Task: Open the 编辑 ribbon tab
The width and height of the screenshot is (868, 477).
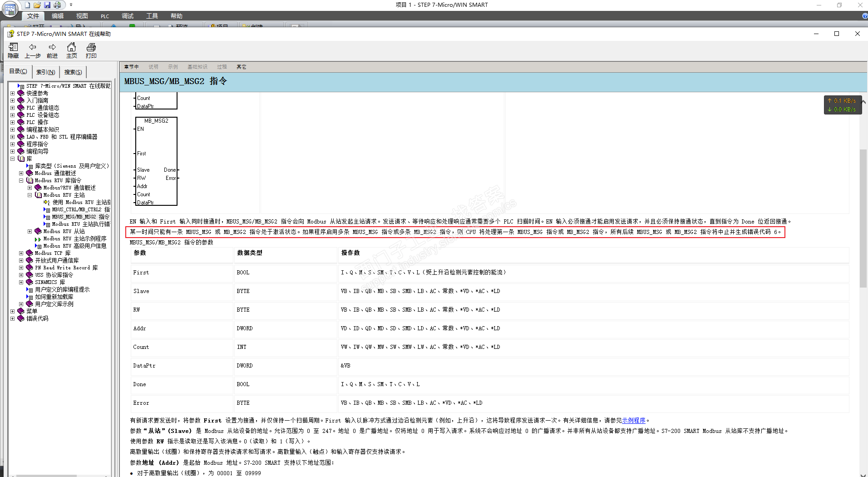Action: [58, 16]
